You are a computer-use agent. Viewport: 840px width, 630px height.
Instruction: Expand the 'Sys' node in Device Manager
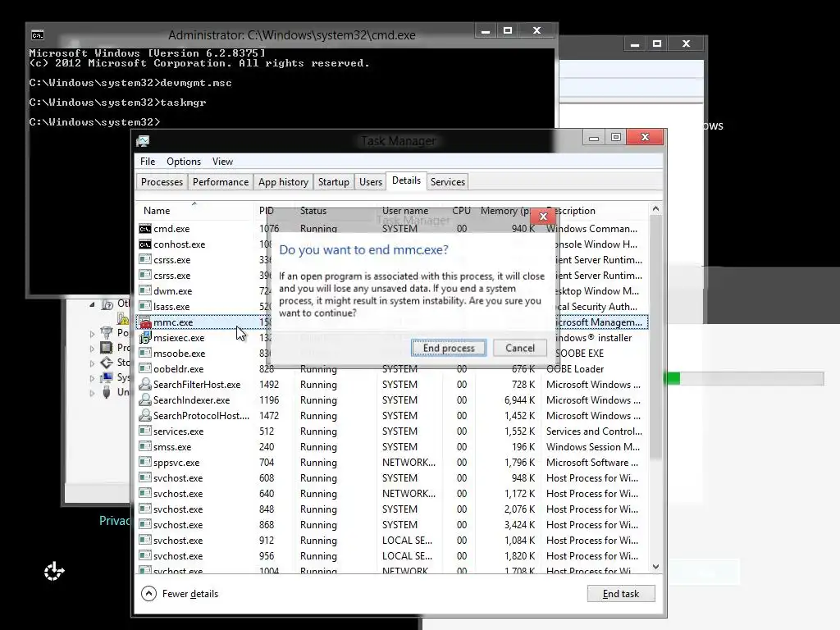(92, 378)
